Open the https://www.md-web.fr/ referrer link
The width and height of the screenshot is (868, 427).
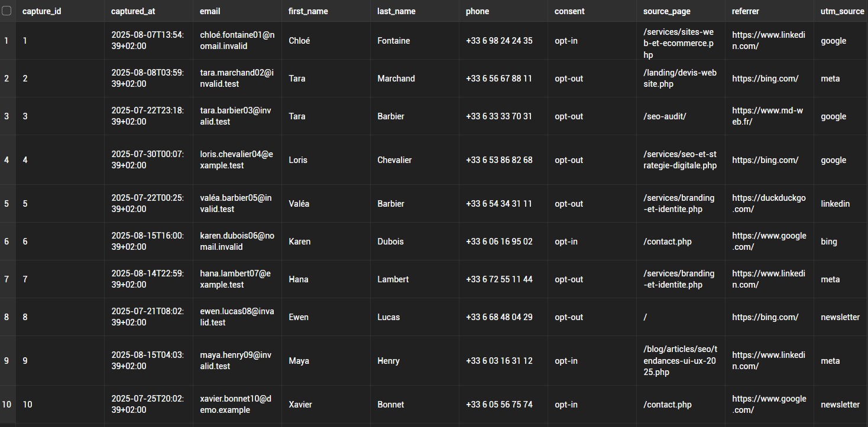tap(767, 116)
